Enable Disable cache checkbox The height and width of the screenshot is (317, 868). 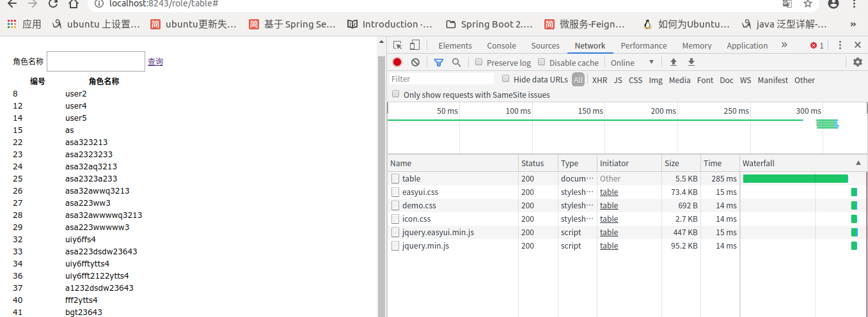point(541,62)
